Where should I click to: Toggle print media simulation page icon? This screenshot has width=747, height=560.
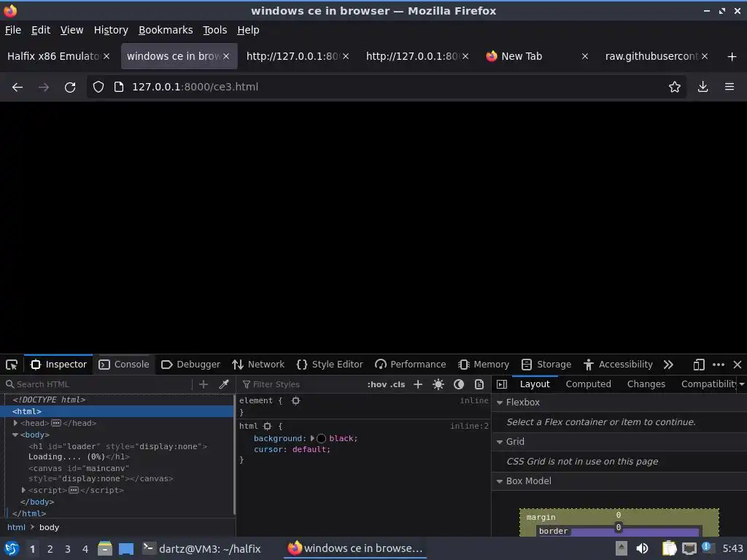[479, 384]
